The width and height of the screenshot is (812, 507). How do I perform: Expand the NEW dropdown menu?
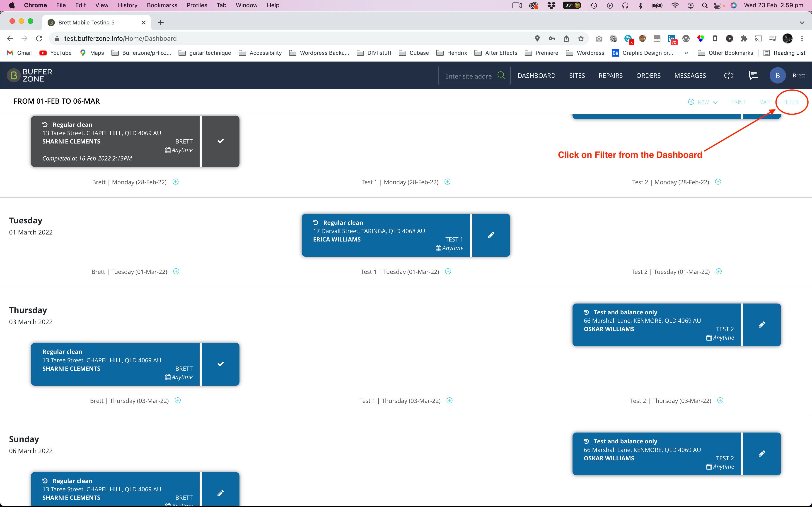click(x=703, y=102)
